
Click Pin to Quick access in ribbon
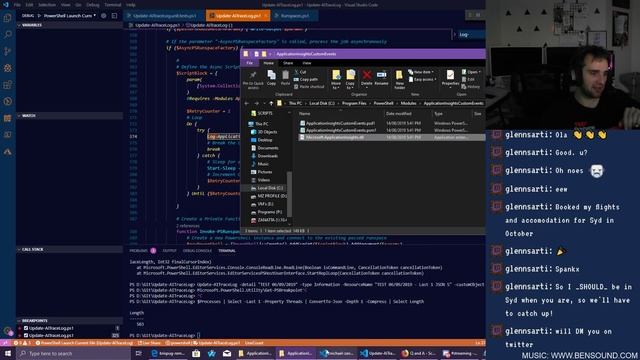coord(253,79)
